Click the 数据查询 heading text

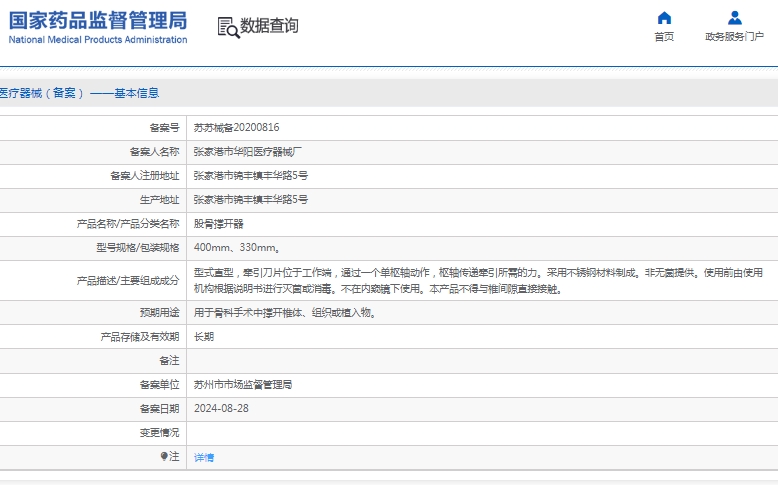click(x=269, y=26)
